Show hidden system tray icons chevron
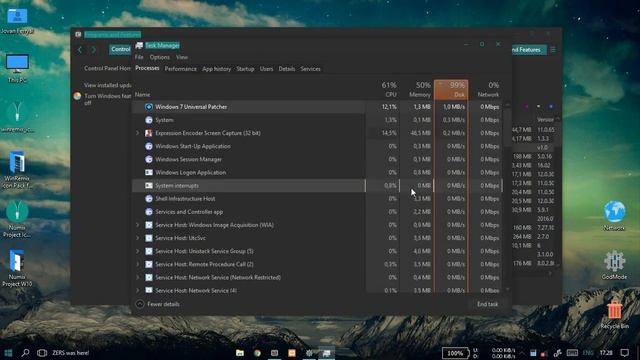 pyautogui.click(x=522, y=353)
